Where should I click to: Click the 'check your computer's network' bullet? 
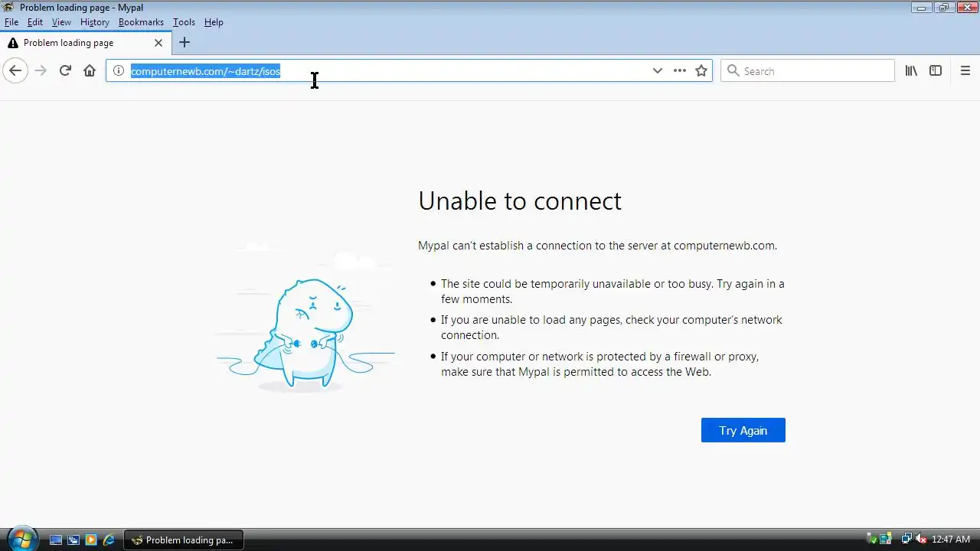point(612,328)
